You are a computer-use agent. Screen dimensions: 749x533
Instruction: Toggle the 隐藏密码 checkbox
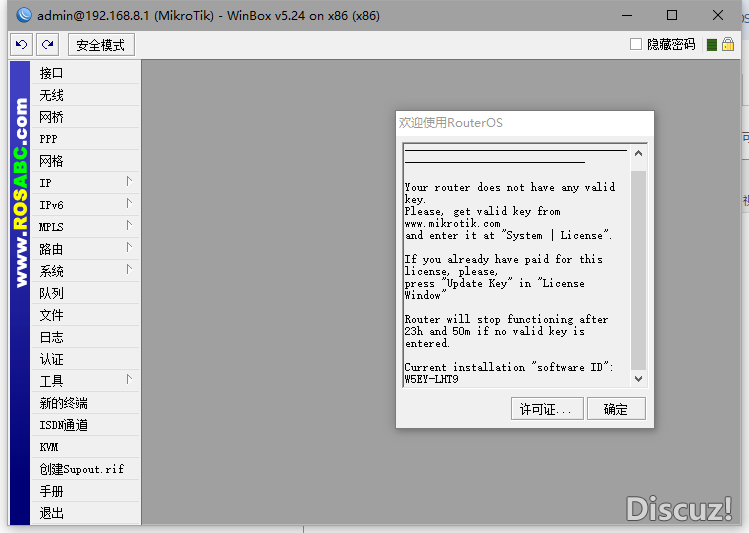(x=636, y=44)
